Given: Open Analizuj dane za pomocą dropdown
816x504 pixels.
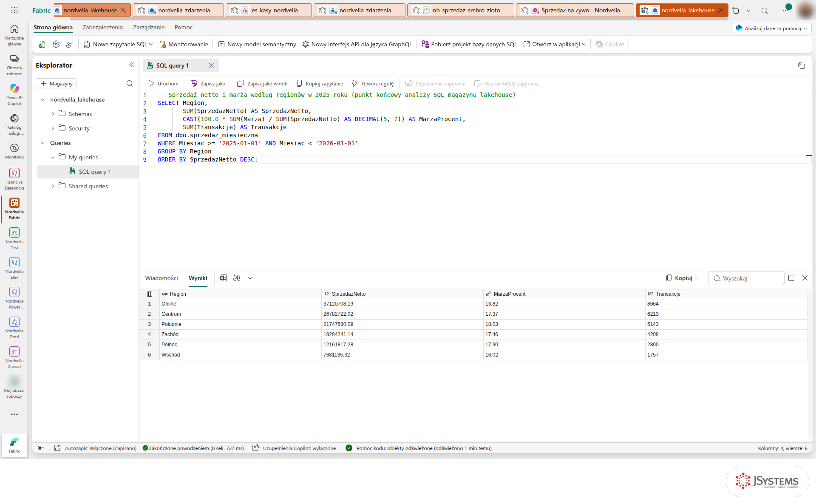Looking at the screenshot, I should coord(771,28).
